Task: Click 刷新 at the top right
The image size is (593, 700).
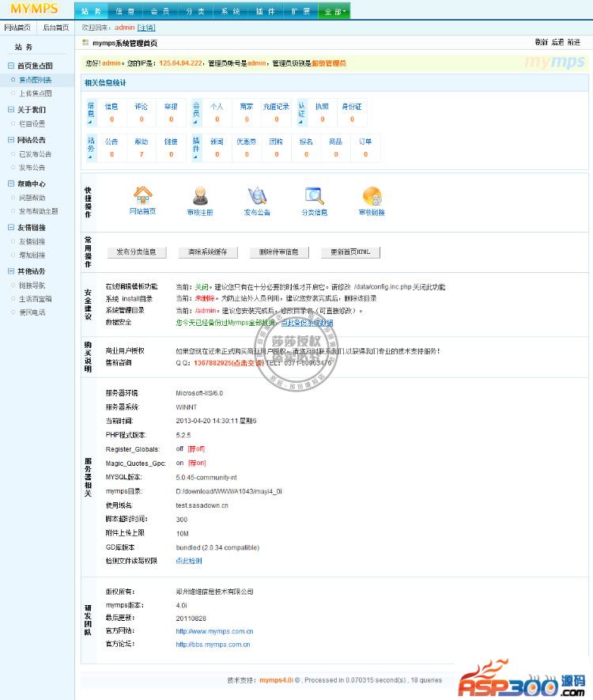Action: point(542,43)
